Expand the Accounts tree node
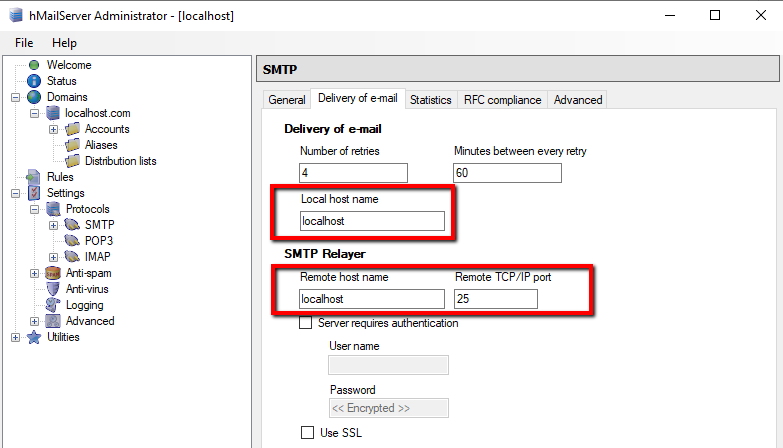 click(53, 129)
